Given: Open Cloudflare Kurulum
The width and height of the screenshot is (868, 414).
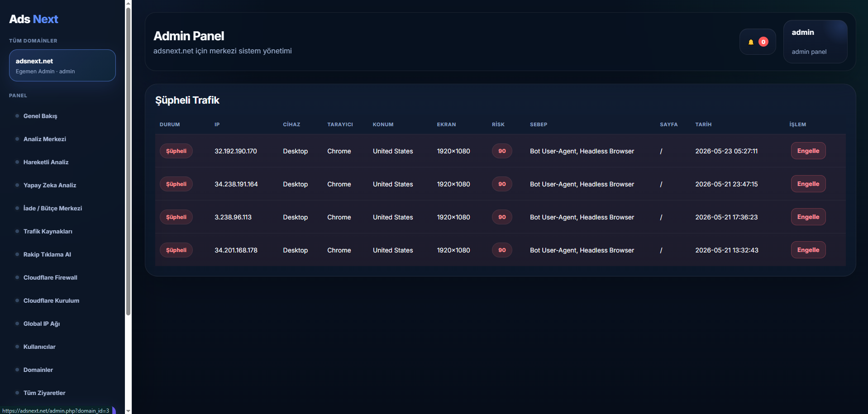Looking at the screenshot, I should (51, 300).
